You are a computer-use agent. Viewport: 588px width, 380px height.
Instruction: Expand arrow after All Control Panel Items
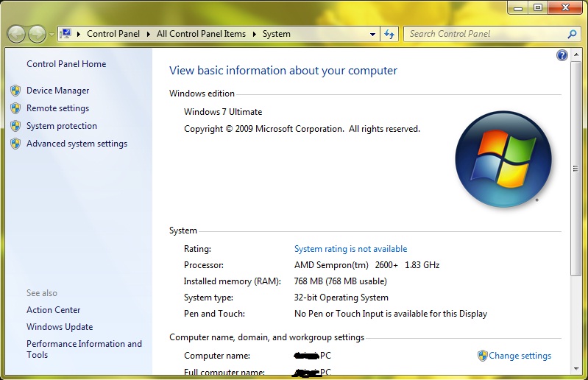(x=254, y=34)
